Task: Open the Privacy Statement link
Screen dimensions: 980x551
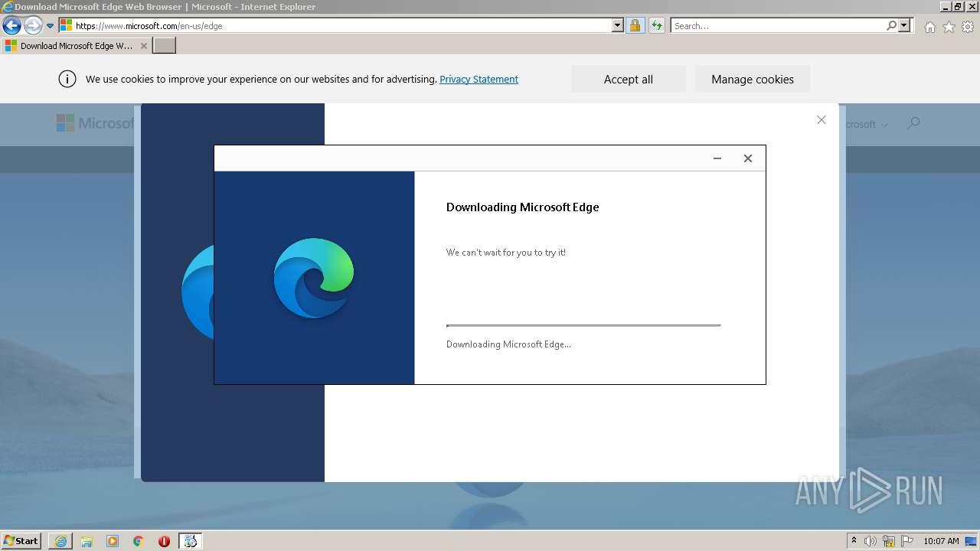Action: pyautogui.click(x=479, y=79)
